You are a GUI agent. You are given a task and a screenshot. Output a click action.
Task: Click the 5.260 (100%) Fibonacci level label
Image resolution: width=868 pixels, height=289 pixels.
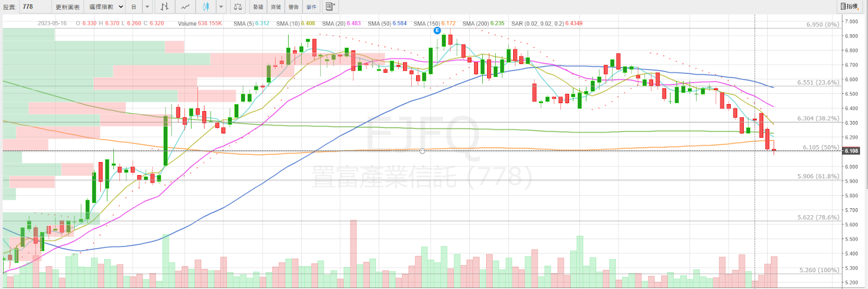point(819,270)
